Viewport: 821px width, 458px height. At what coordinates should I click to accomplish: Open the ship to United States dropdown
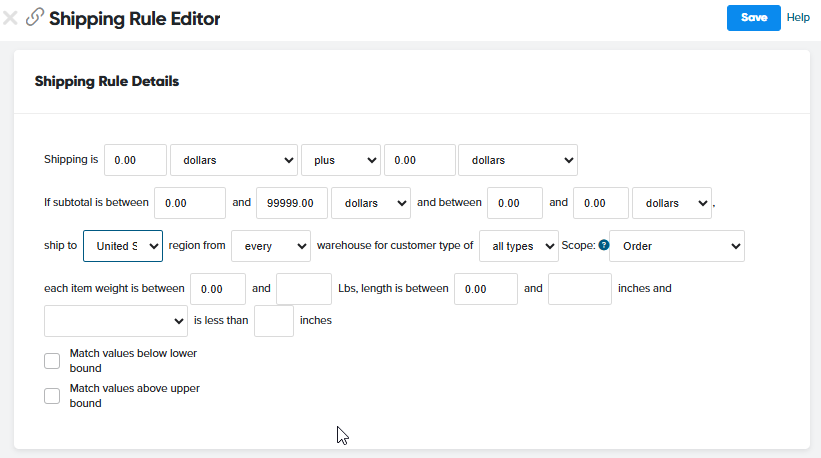point(123,246)
